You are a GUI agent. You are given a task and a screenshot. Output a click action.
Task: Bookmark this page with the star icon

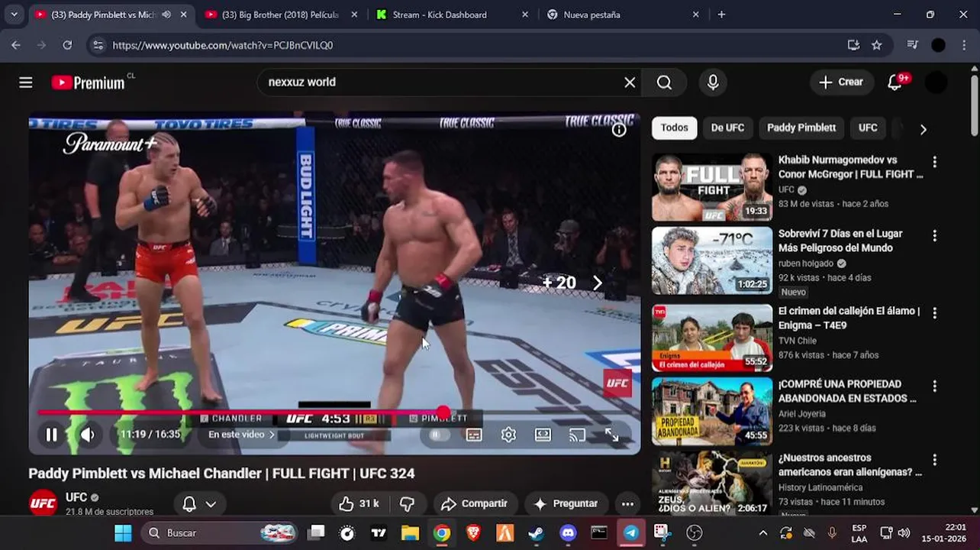(x=877, y=45)
